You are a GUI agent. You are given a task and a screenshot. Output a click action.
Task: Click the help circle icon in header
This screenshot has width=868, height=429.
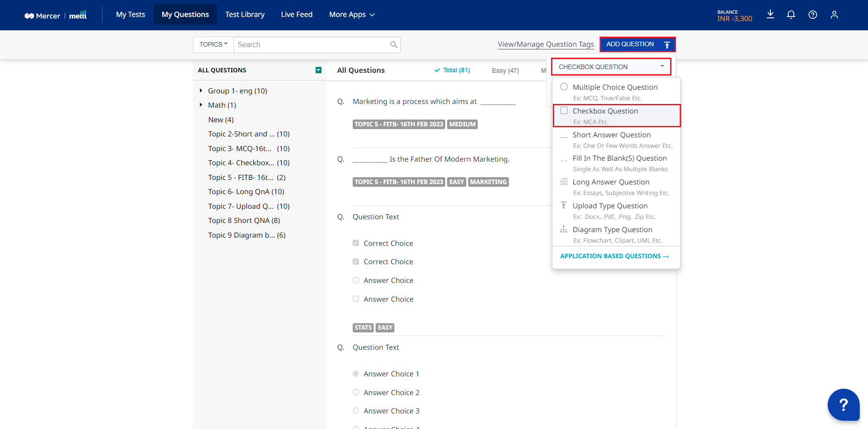coord(813,15)
